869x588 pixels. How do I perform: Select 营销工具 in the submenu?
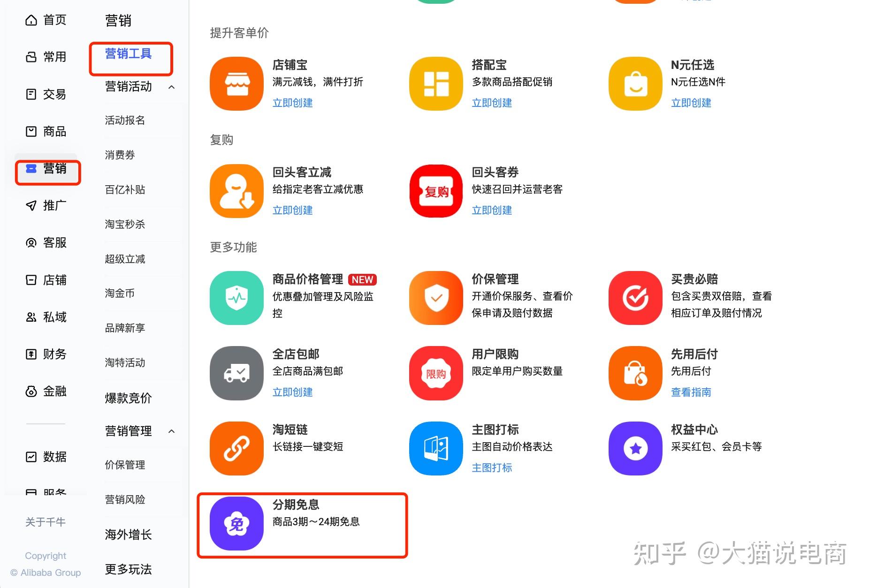[x=129, y=53]
